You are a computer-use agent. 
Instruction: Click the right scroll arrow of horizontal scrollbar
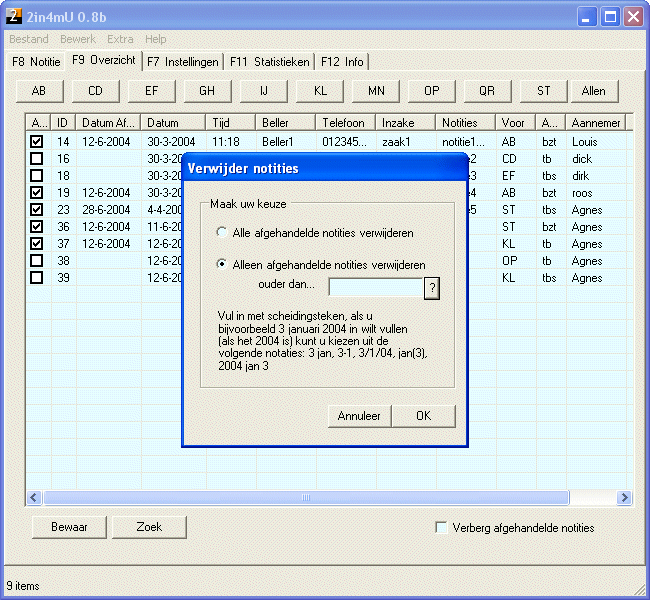[x=623, y=497]
